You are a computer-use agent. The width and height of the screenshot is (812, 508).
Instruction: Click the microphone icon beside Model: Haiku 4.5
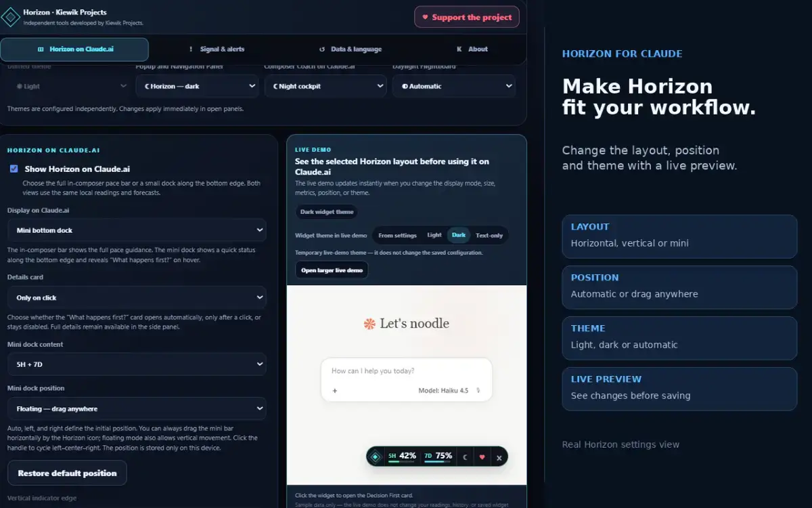click(x=478, y=390)
